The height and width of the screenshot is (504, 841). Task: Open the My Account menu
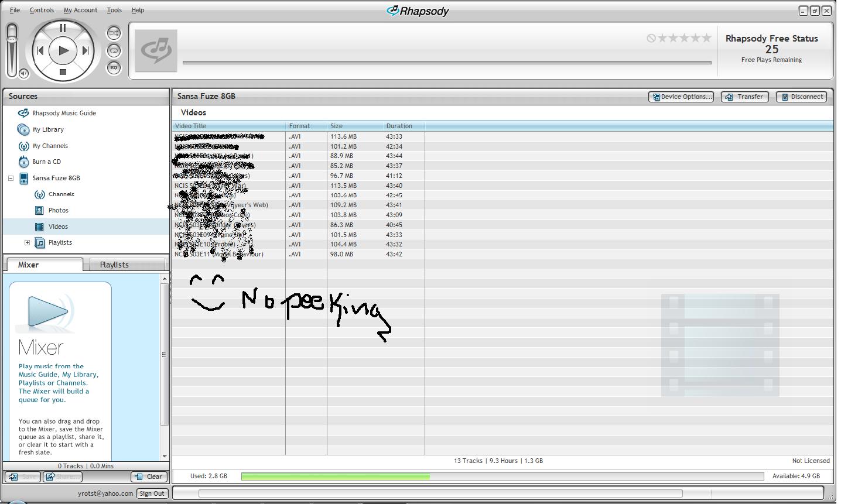[x=80, y=10]
